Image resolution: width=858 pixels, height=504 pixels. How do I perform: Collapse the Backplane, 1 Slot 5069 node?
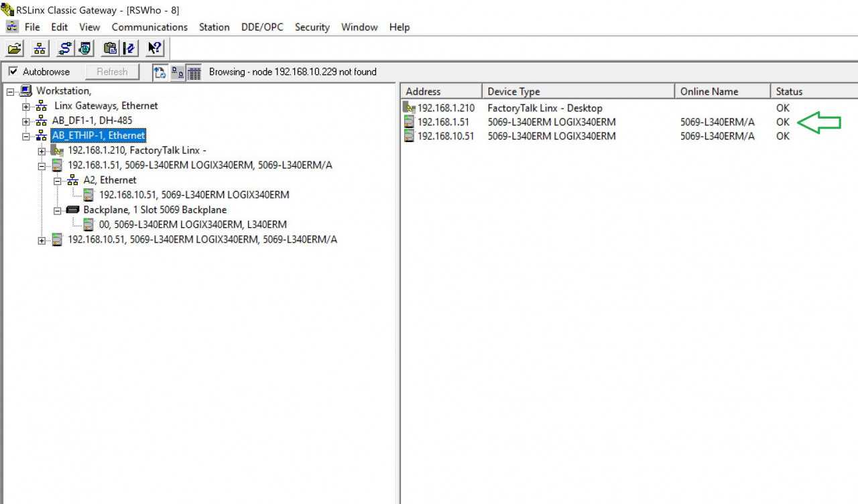tap(58, 210)
